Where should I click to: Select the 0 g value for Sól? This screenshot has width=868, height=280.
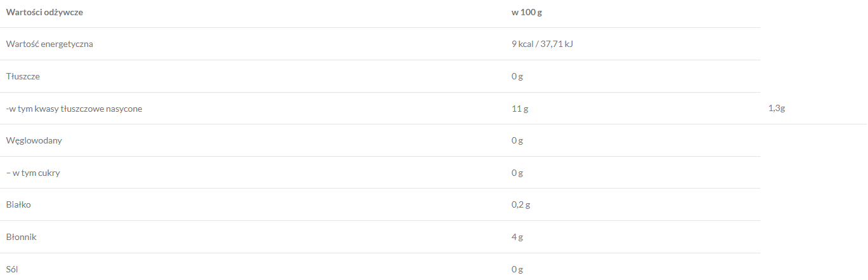coord(517,269)
